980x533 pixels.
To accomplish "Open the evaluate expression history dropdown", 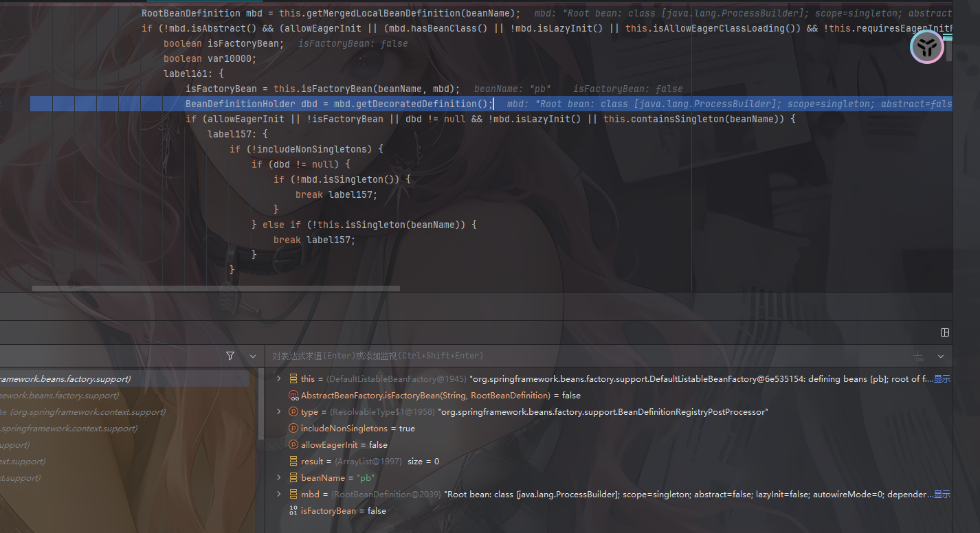I will click(941, 356).
